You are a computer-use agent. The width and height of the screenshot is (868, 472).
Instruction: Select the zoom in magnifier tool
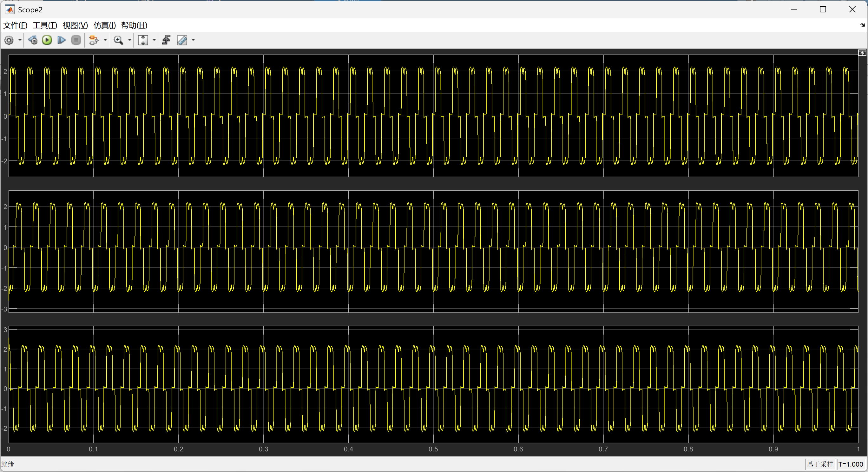click(x=118, y=40)
